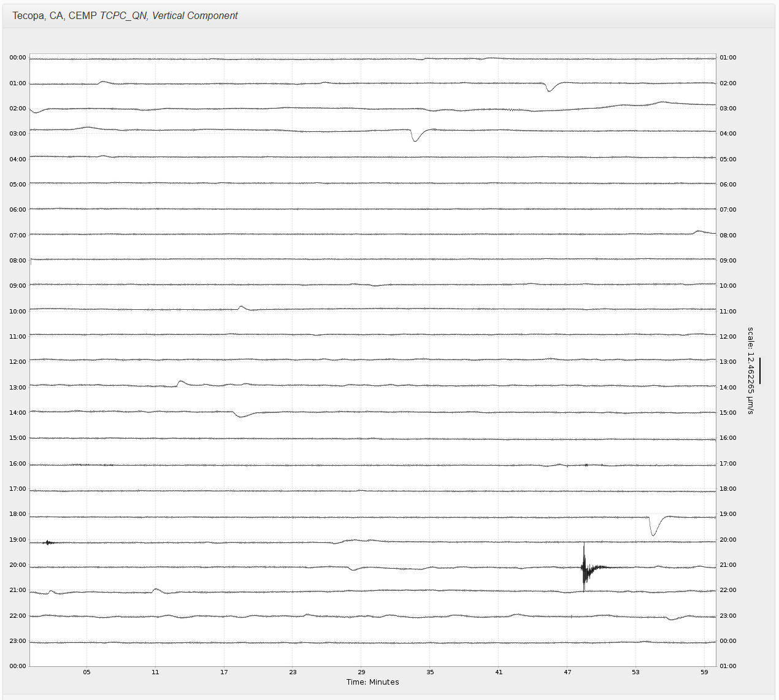Click the right-axis '17:00' hour label

tap(728, 464)
